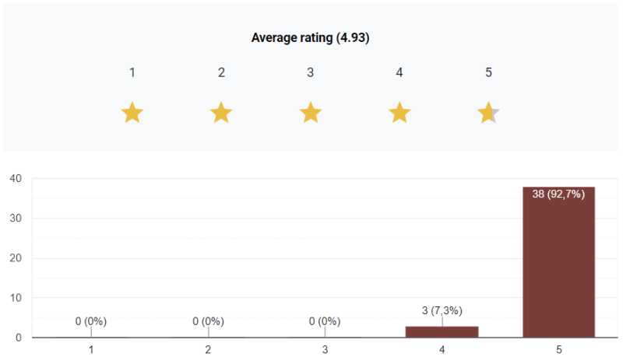623x364 pixels.
Task: Click the 40 value on the y-axis
Action: pyautogui.click(x=15, y=178)
